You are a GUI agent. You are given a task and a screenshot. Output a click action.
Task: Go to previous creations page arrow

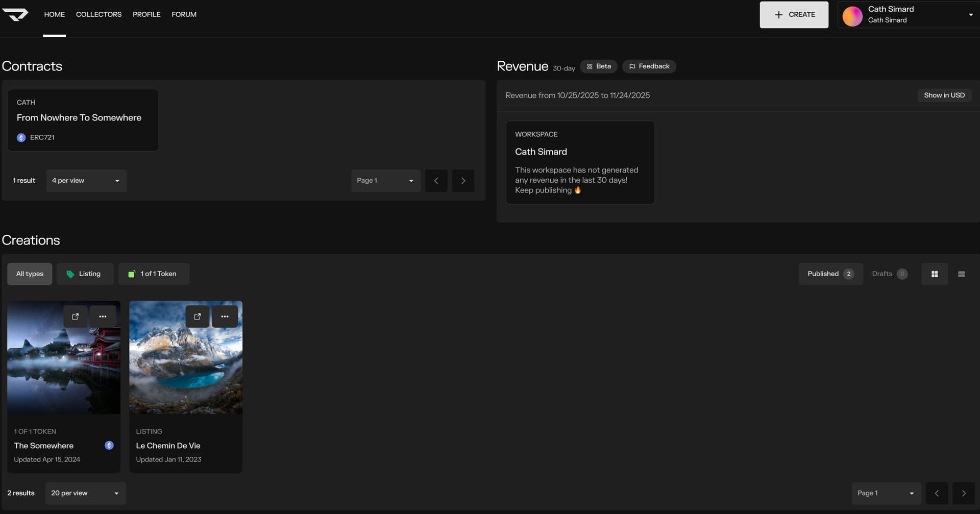point(937,493)
